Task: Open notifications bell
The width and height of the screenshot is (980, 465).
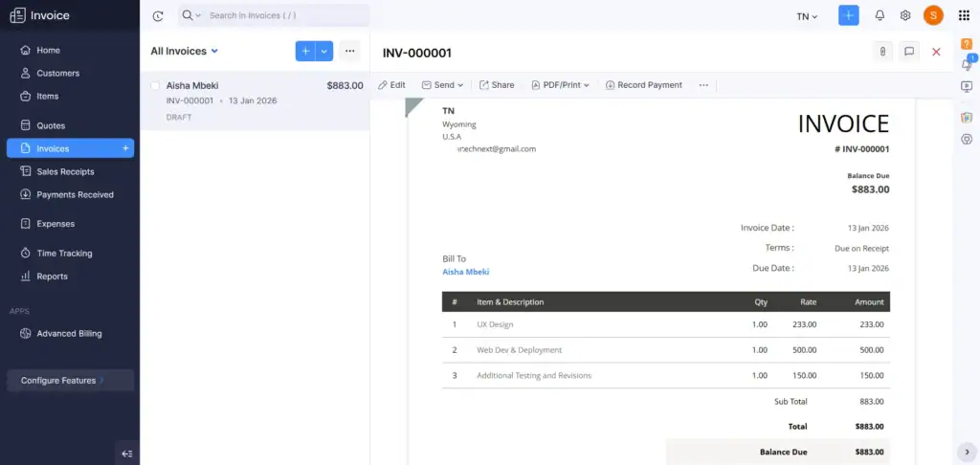Action: click(x=880, y=15)
